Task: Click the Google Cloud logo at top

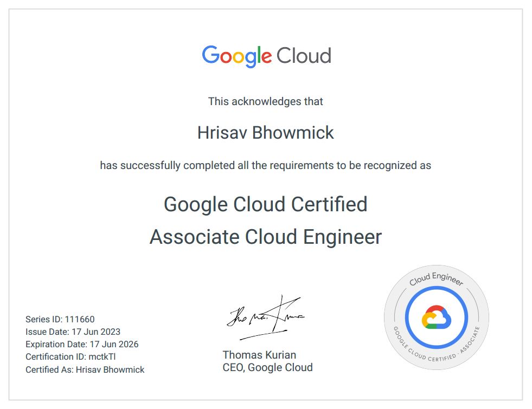Action: click(x=266, y=56)
